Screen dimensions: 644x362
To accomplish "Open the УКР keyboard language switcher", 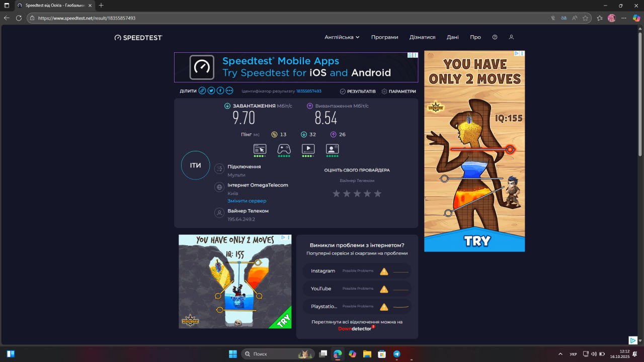I will tap(574, 354).
